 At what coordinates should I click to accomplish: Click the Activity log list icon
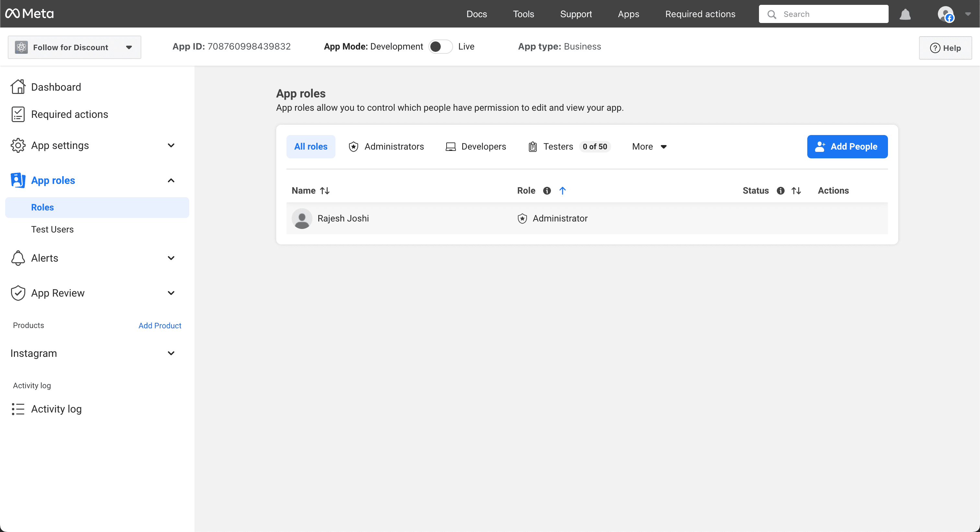point(18,409)
